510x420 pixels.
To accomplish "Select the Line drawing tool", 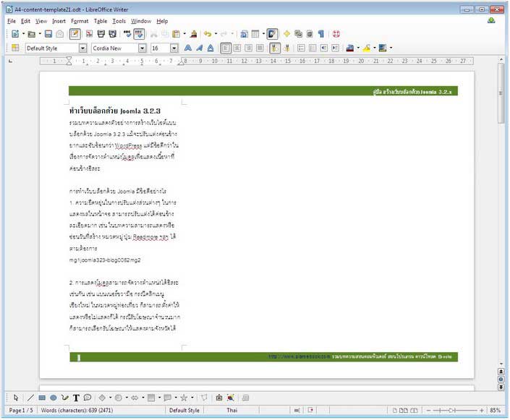I will click(x=30, y=398).
